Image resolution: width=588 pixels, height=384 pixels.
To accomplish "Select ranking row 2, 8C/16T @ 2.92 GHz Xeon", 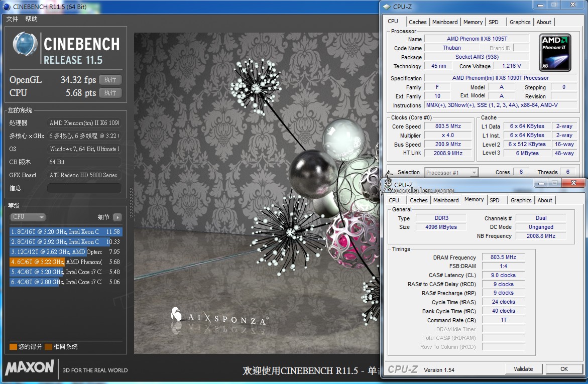I will (x=66, y=242).
